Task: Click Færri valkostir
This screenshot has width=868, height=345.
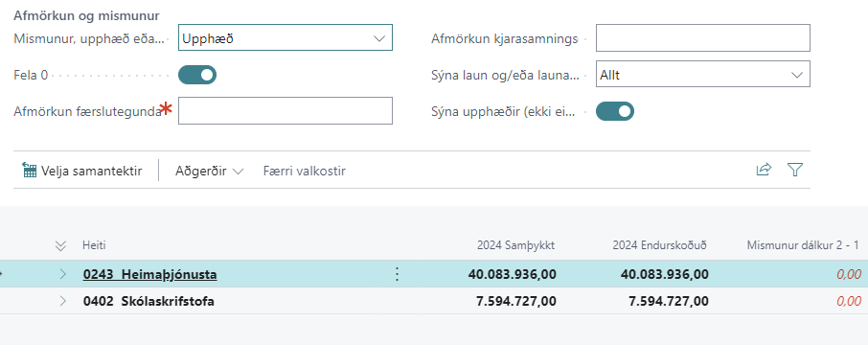Action: click(305, 171)
